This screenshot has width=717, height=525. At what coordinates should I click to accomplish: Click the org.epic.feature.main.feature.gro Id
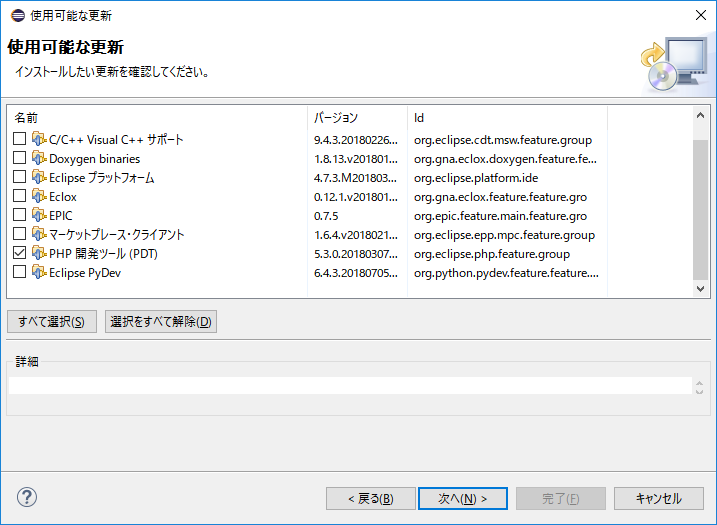coord(500,216)
